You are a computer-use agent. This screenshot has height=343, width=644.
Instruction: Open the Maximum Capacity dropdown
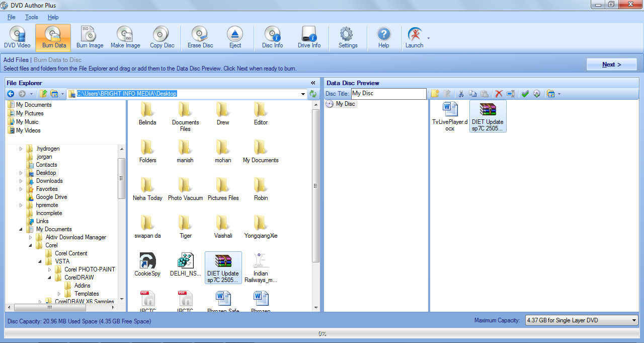click(x=633, y=320)
